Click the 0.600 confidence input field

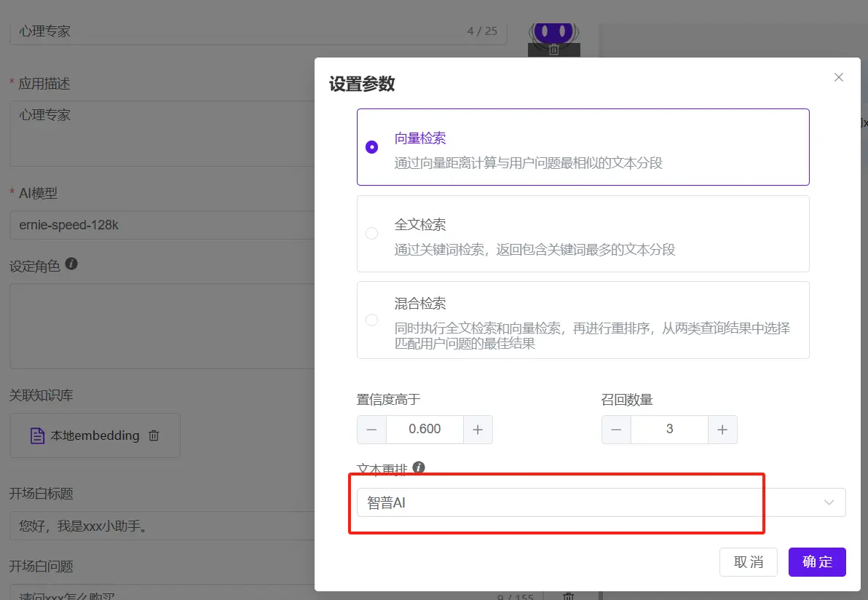[425, 430]
